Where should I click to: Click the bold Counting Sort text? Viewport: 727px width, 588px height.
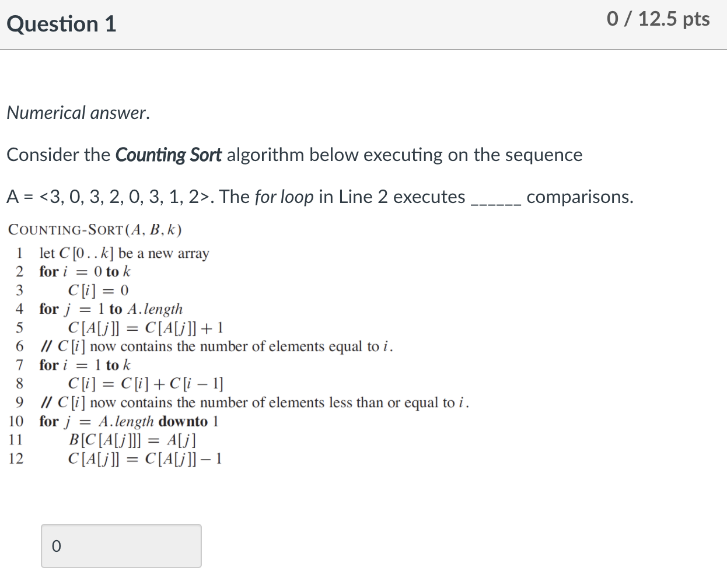(169, 155)
